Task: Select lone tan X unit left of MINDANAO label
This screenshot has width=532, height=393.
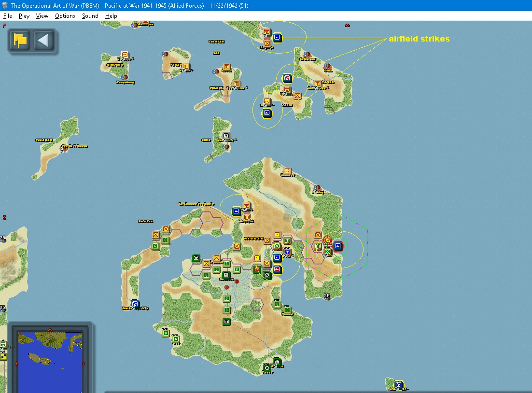Action: click(x=237, y=246)
